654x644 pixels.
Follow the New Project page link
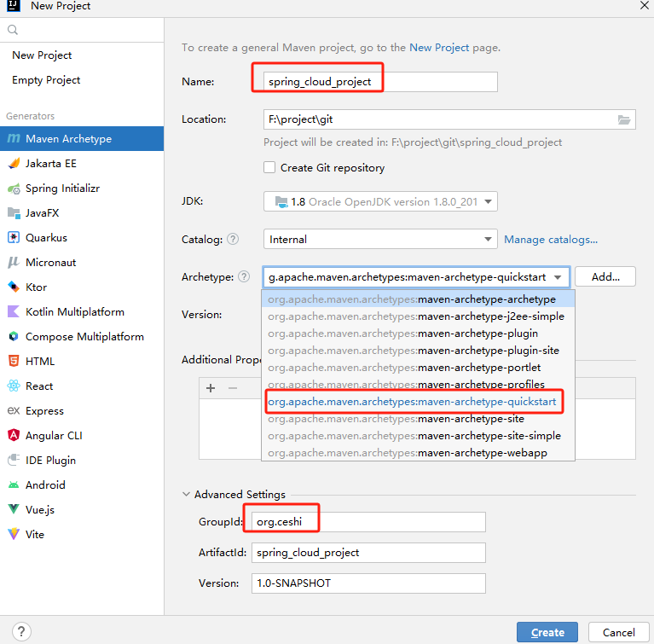tap(439, 48)
